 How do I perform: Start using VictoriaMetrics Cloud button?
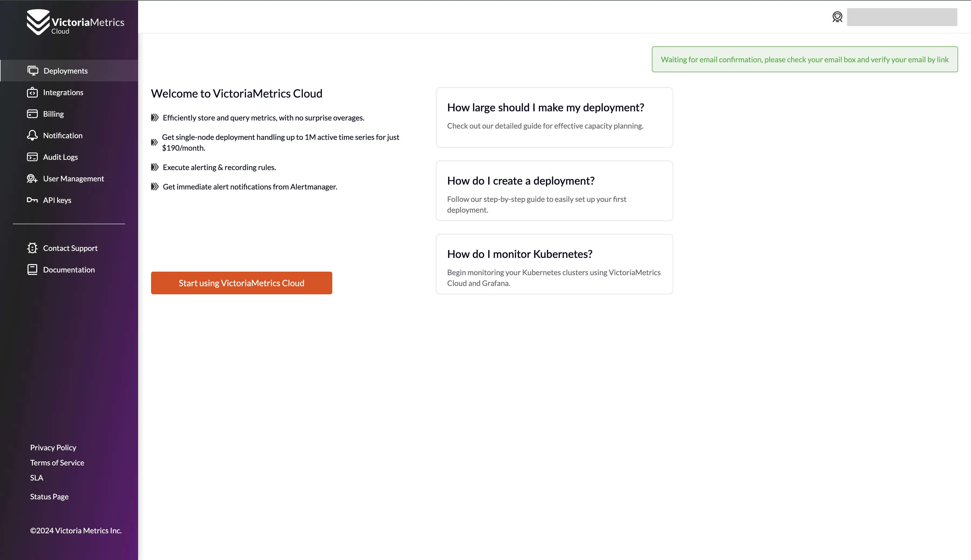(241, 283)
